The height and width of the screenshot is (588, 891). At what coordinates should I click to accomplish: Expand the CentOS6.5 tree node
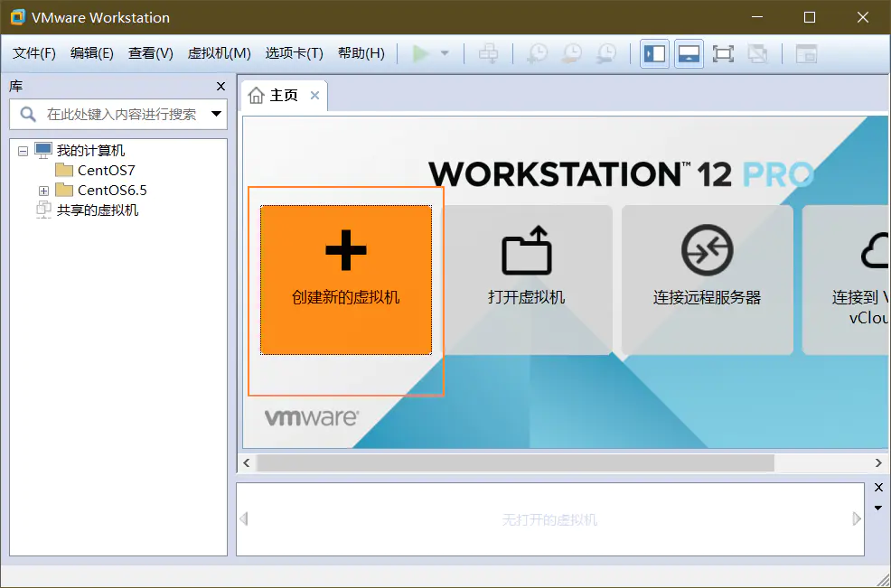pos(43,191)
